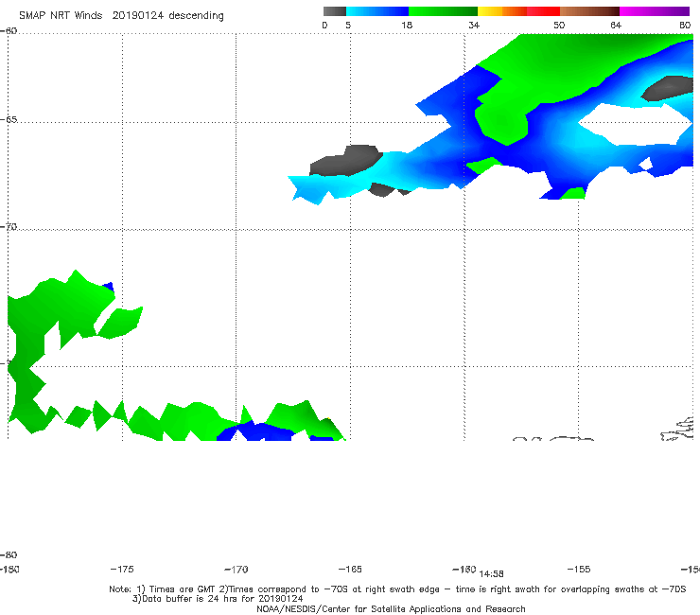Select the gray segment of color bar
Image resolution: width=700 pixels, height=615 pixels.
coord(334,11)
